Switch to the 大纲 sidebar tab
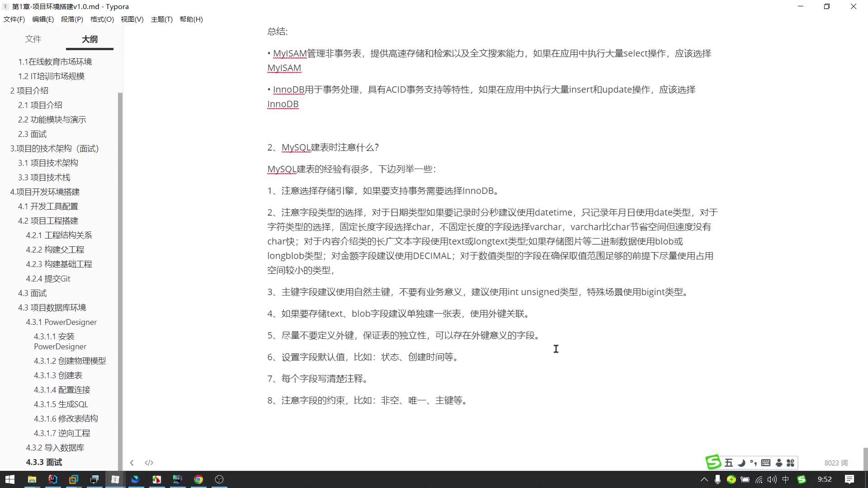This screenshot has height=488, width=868. pyautogui.click(x=90, y=39)
